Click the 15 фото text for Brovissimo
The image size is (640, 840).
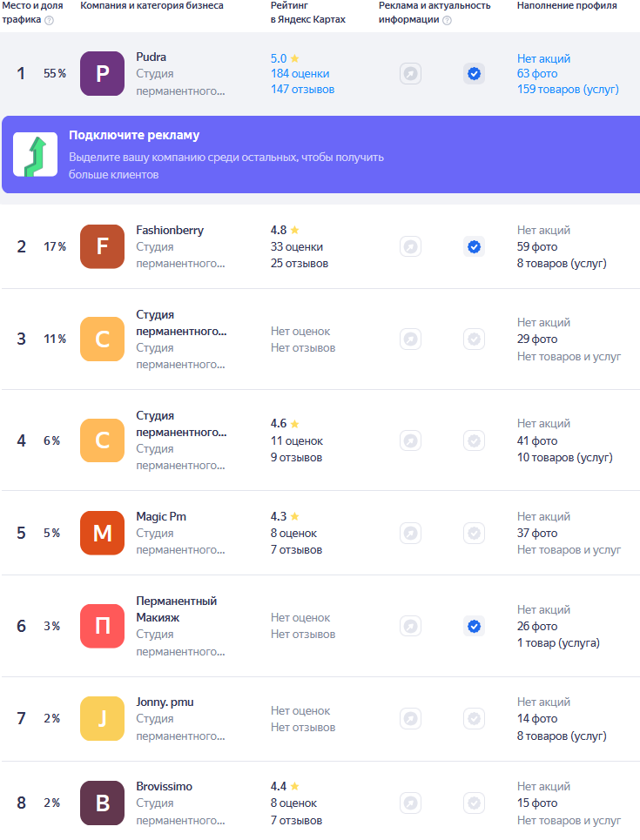pyautogui.click(x=537, y=803)
